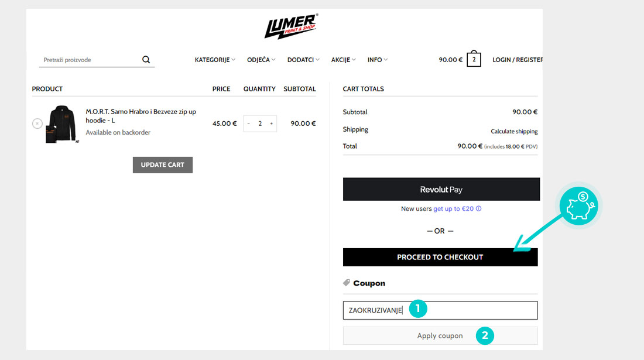The width and height of the screenshot is (644, 360).
Task: Click the Lumer Print & Shop logo
Action: [x=291, y=26]
